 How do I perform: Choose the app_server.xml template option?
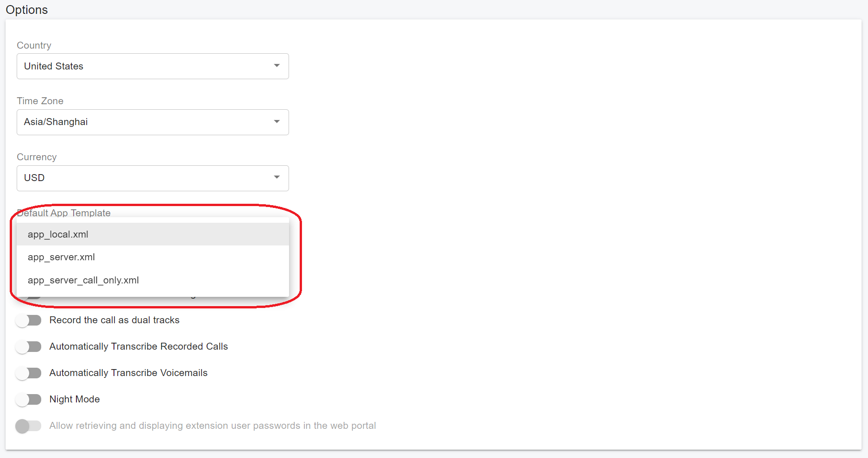61,257
